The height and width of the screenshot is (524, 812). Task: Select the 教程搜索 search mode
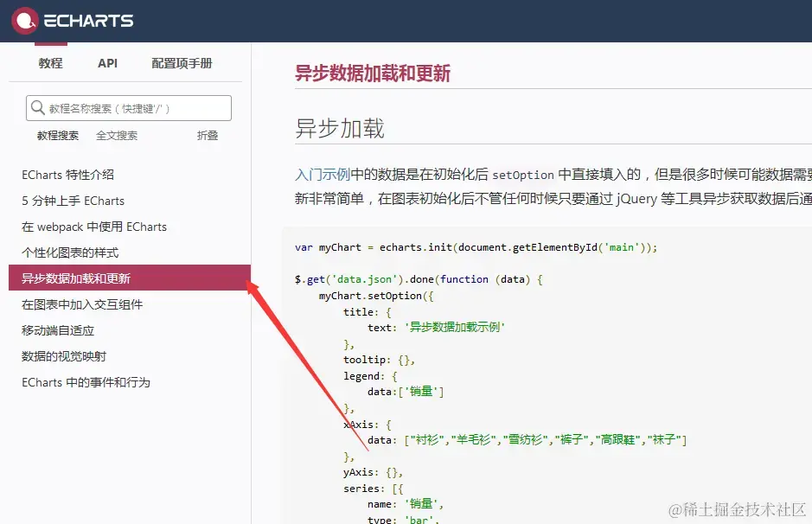[x=57, y=136]
